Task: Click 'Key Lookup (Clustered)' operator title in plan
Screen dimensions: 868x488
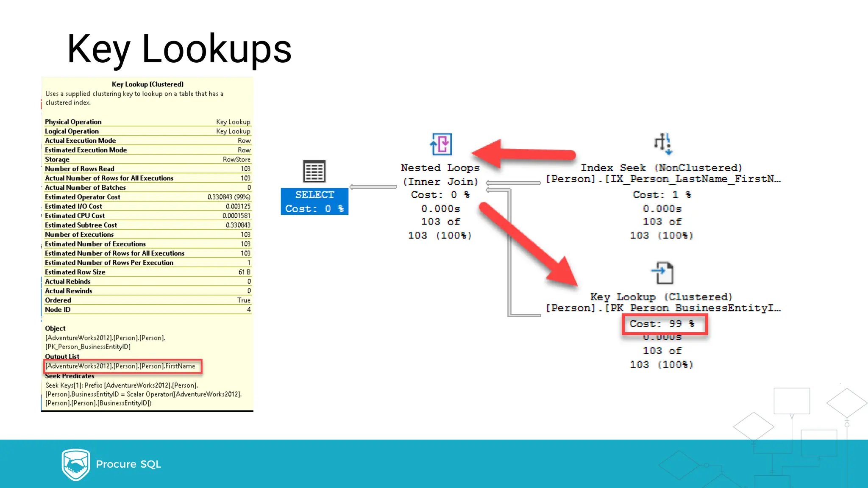Action: click(x=661, y=297)
